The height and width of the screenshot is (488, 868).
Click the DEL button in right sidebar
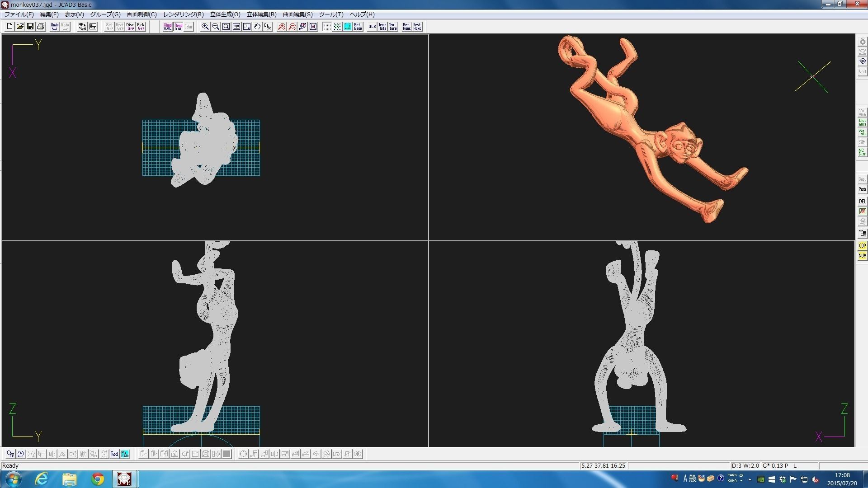coord(862,202)
